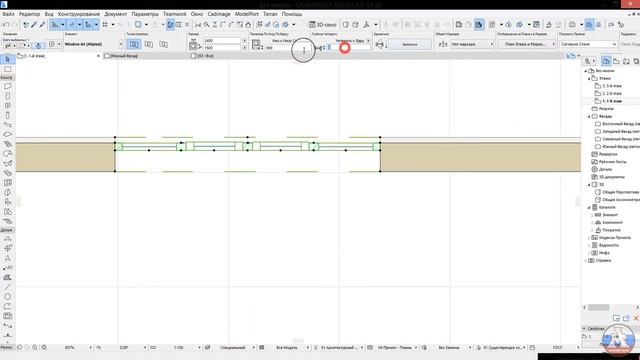Screen dimensions: 640x360
Task: Open the 'Нет маркера' marker dropdown
Action: tap(472, 44)
